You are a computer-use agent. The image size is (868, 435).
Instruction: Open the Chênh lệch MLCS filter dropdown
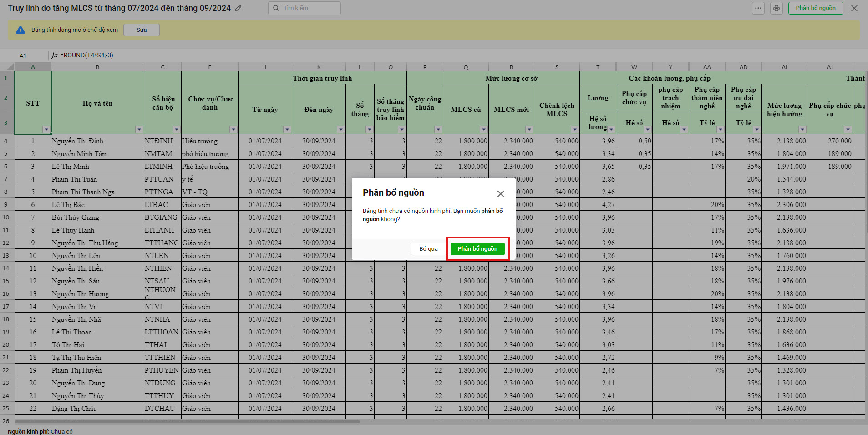[x=574, y=130]
